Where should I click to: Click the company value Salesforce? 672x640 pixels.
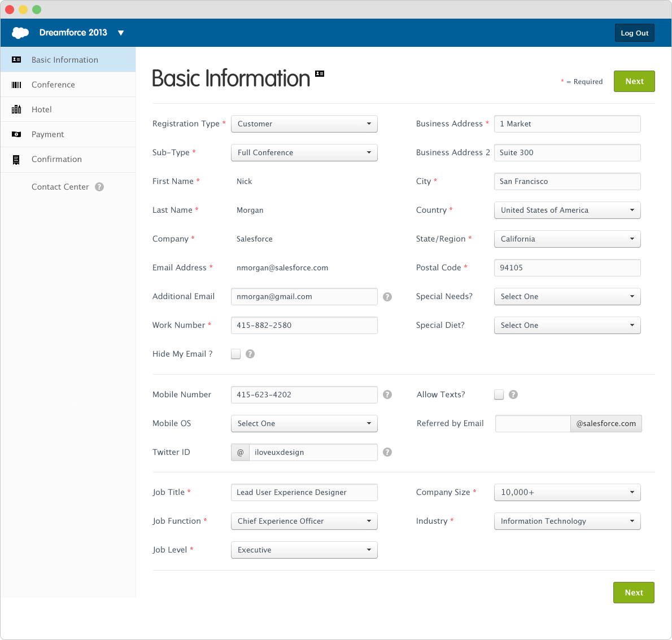[255, 239]
